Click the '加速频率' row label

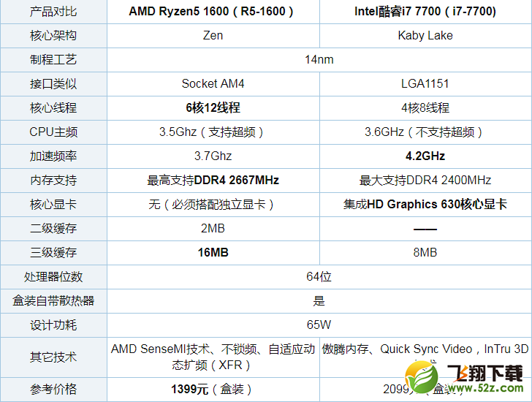tap(53, 156)
